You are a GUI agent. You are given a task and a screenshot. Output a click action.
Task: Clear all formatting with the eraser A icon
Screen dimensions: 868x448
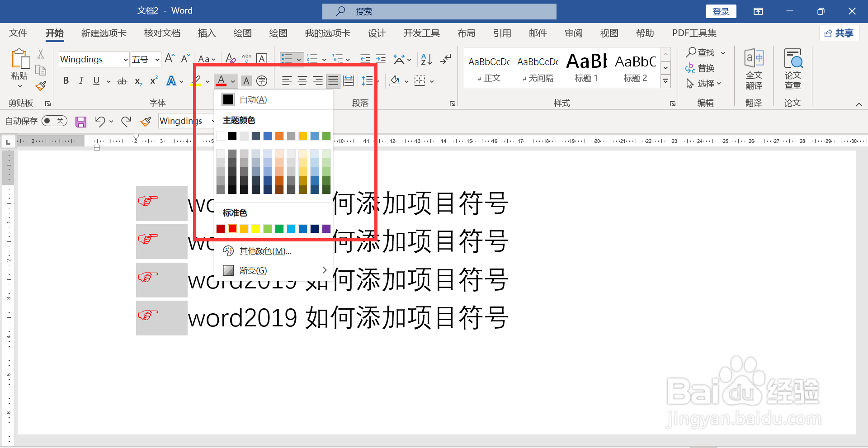pos(231,59)
